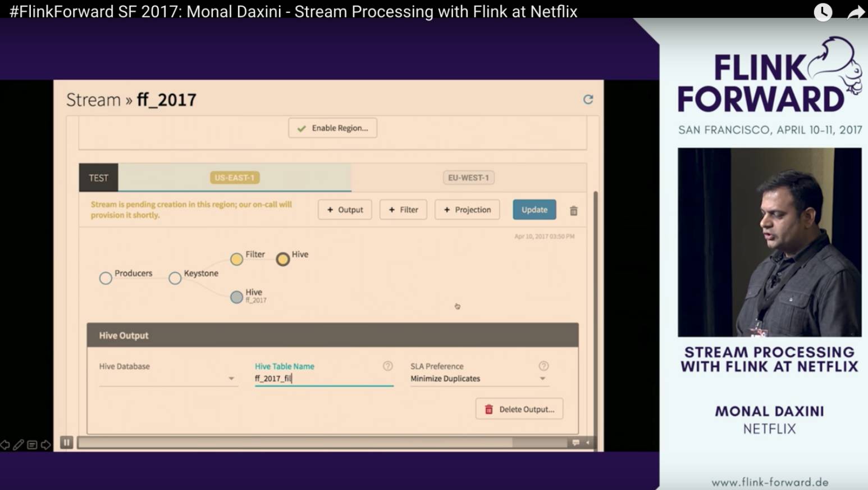The image size is (868, 490).
Task: Open help for Hive Table Name
Action: point(388,366)
